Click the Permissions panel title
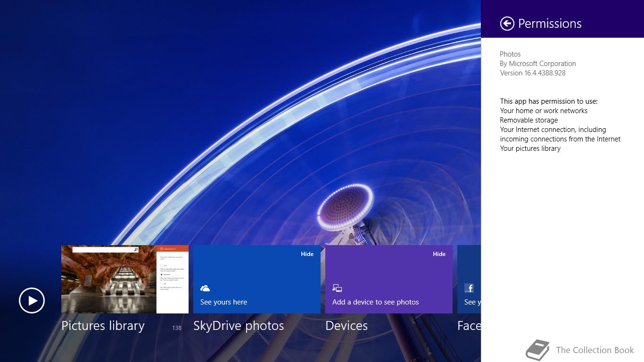The image size is (644, 362). (550, 24)
